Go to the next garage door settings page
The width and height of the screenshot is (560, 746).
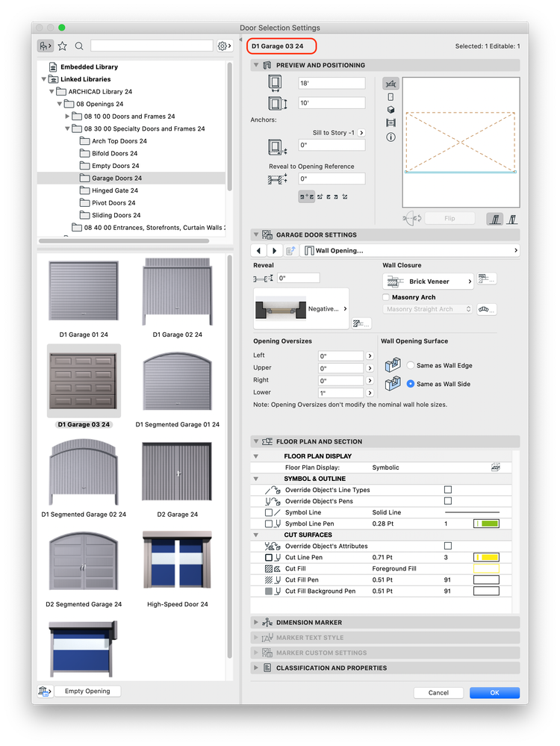pos(274,251)
